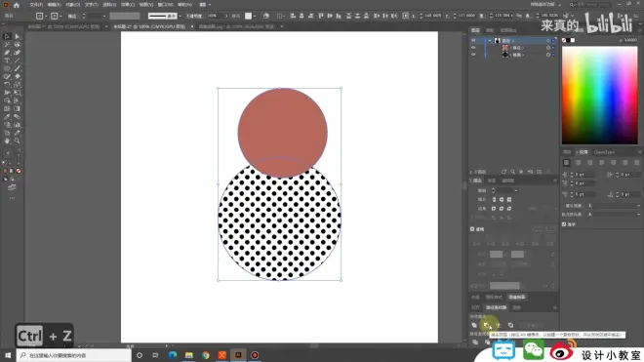The width and height of the screenshot is (644, 362).
Task: Select the Ellipse shape tool
Action: pyautogui.click(x=7, y=68)
